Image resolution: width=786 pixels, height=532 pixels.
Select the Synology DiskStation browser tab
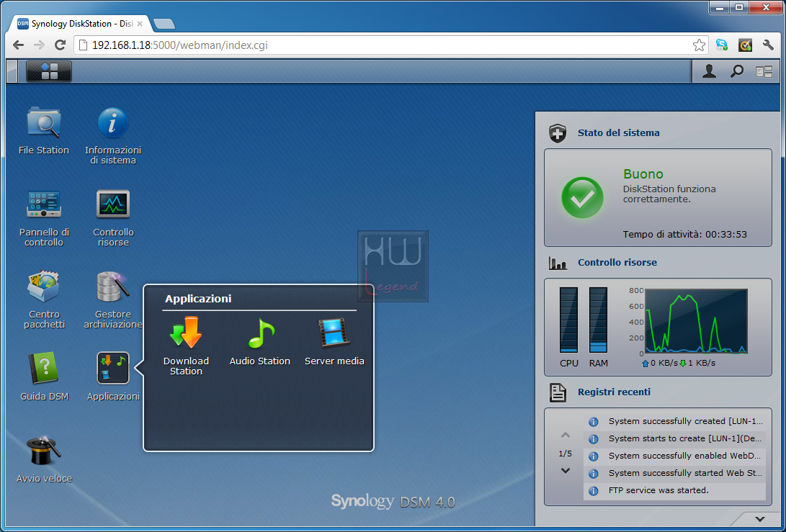point(80,24)
